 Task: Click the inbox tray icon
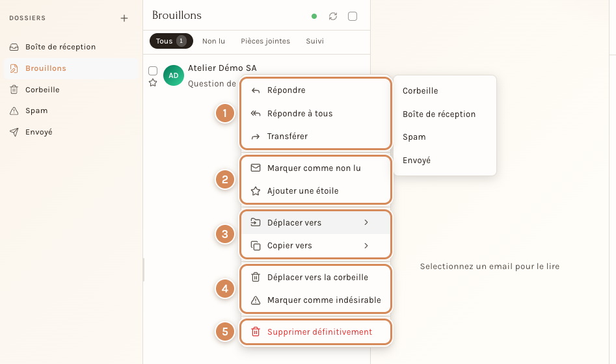(x=14, y=47)
